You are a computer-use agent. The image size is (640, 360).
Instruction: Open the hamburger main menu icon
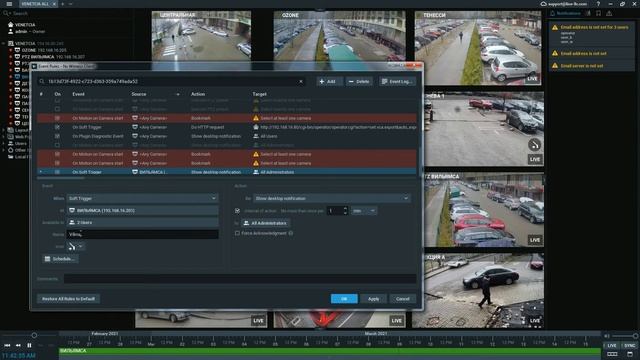click(9, 4)
